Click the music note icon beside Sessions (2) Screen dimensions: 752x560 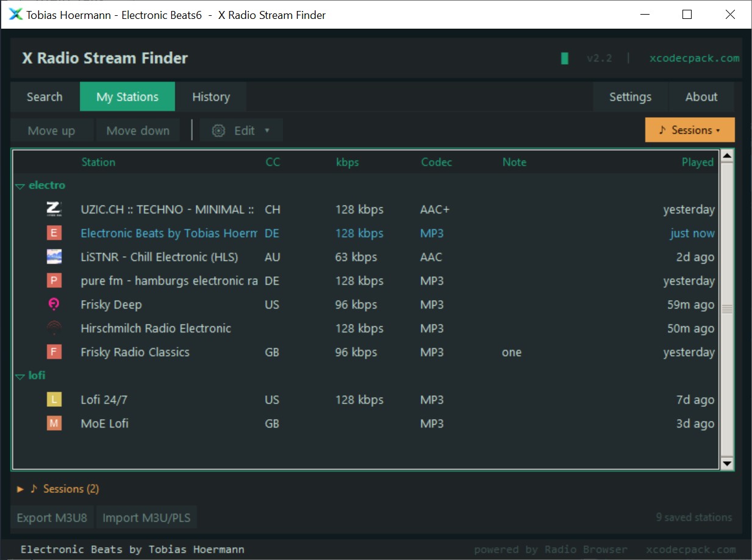click(x=34, y=489)
